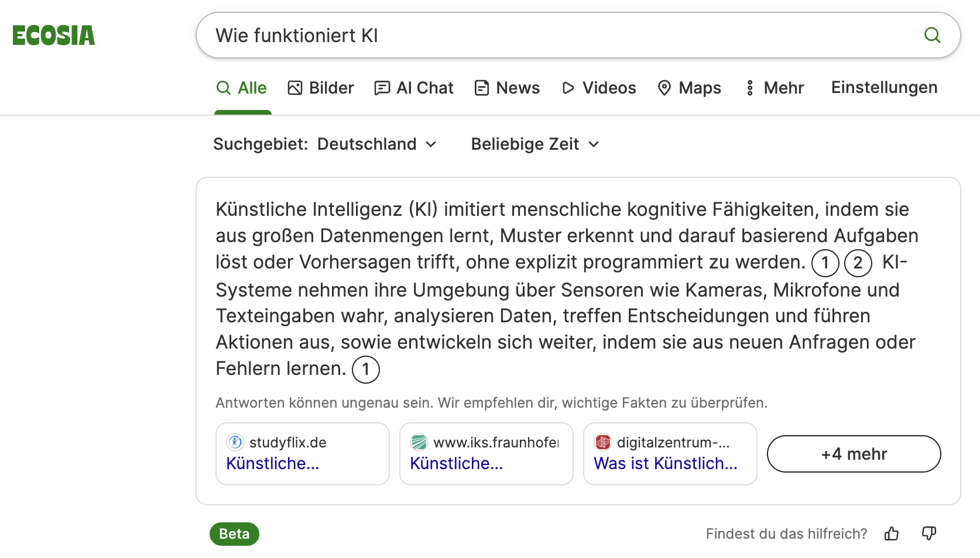Open the Mehr menu
Viewport: 980px width, 558px height.
pos(774,88)
